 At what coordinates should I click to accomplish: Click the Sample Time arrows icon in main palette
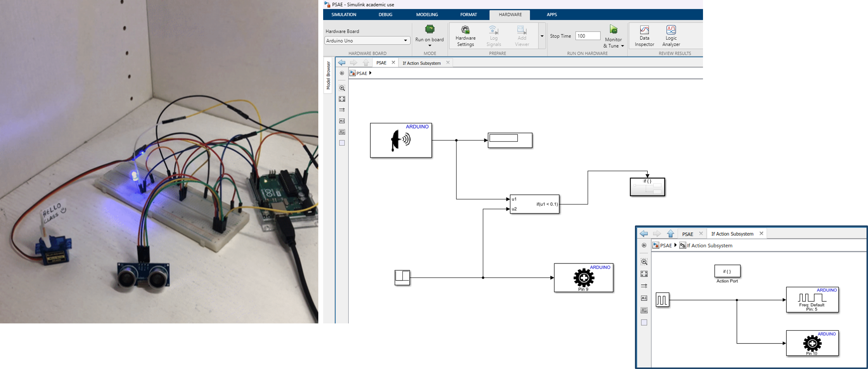(x=342, y=110)
